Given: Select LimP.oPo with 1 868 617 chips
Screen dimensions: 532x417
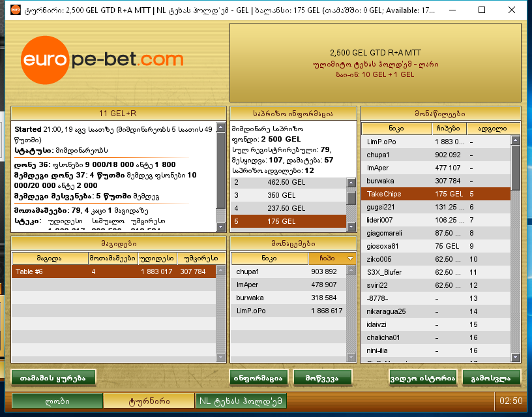Looking at the screenshot, I should (x=288, y=311).
